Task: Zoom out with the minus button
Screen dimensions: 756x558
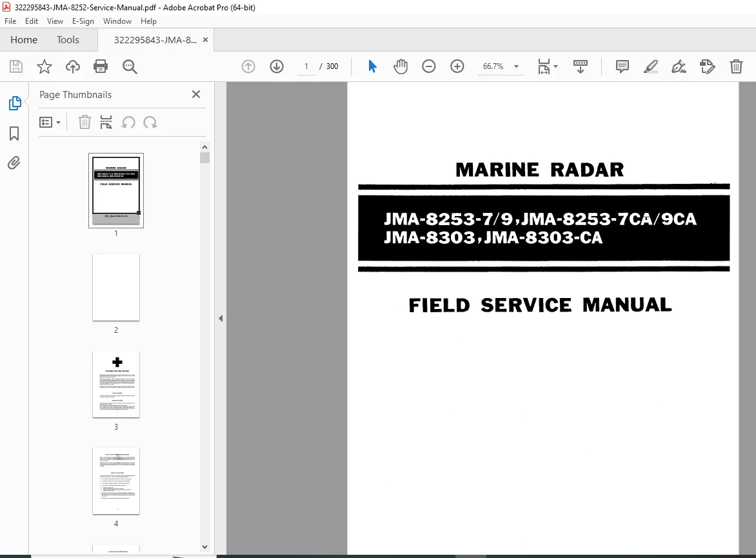Action: click(428, 66)
